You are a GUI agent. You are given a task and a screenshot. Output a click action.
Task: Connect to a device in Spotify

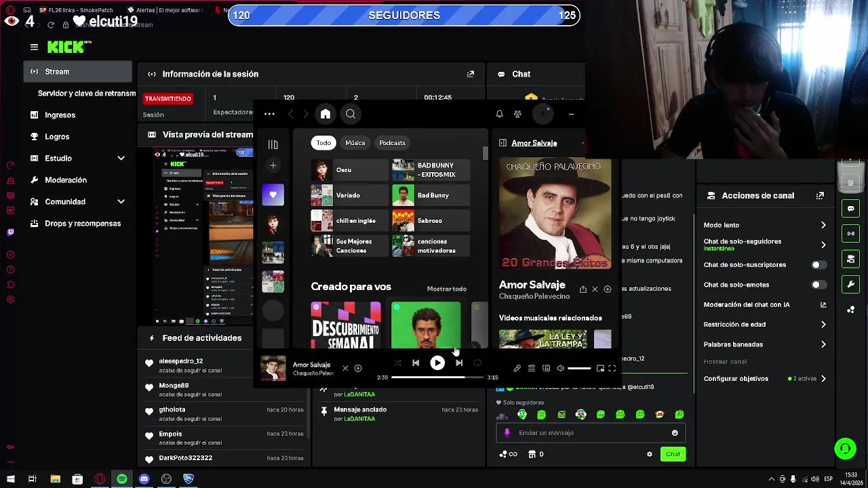point(546,368)
